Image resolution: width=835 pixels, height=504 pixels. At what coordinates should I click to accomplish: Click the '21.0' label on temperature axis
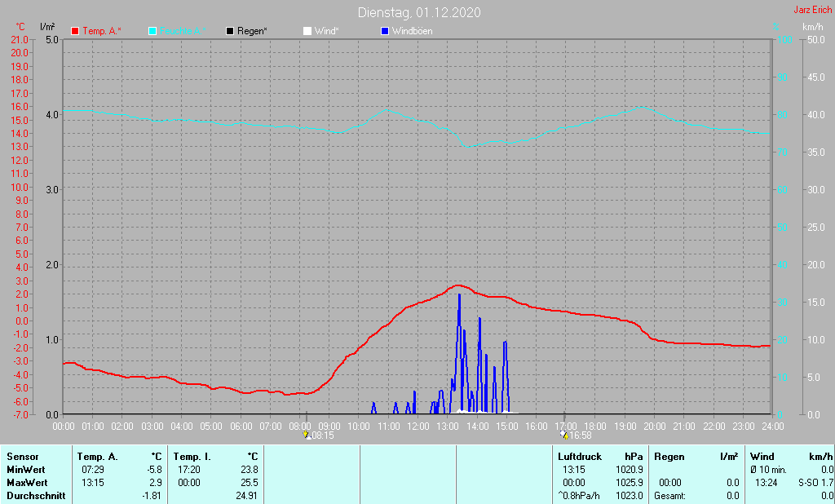[20, 39]
